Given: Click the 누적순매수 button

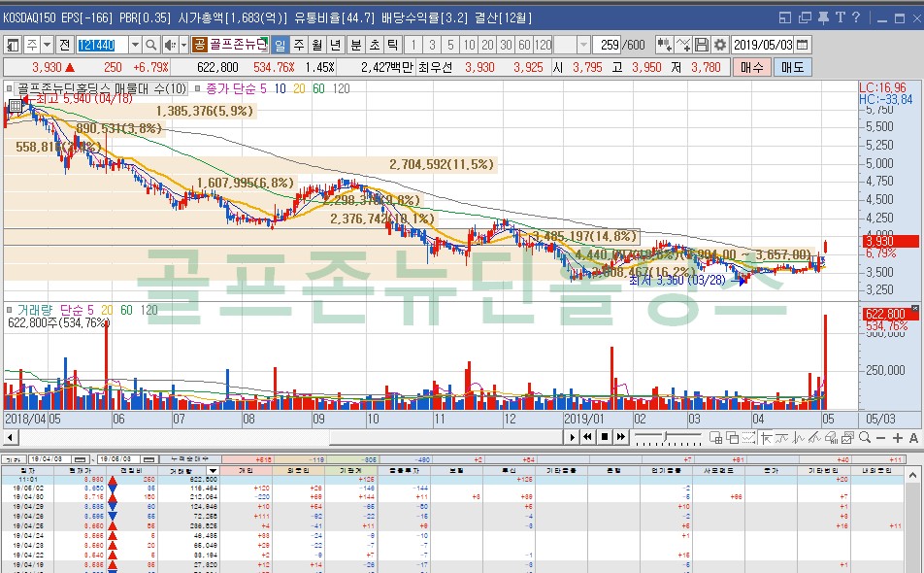Looking at the screenshot, I should coord(190,459).
